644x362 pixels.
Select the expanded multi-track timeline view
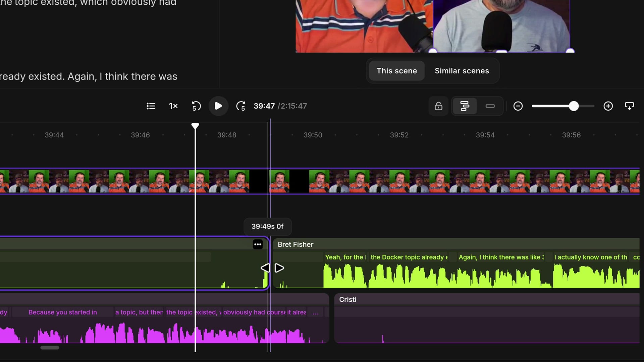click(465, 106)
